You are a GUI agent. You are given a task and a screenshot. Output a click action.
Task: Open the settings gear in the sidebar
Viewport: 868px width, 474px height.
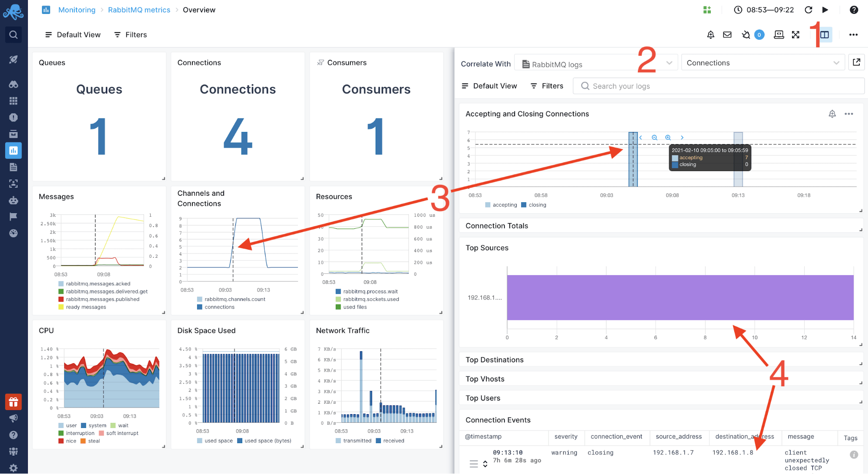coord(13,468)
